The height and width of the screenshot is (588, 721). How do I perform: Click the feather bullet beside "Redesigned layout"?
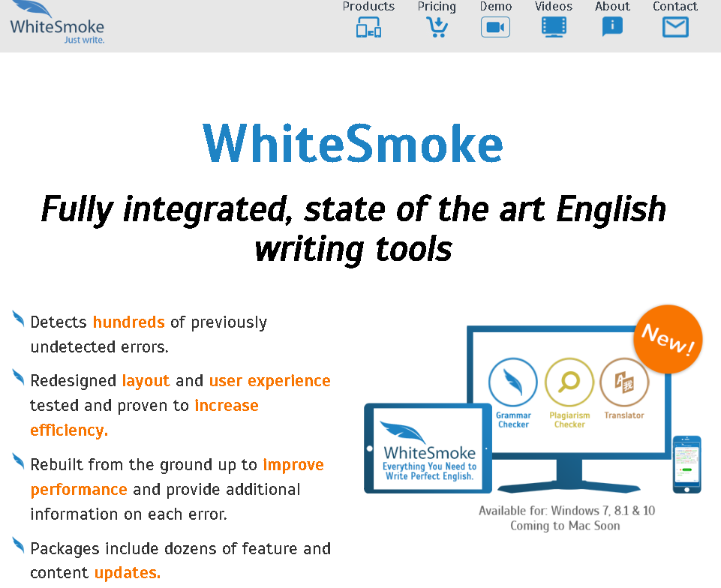pyautogui.click(x=18, y=377)
